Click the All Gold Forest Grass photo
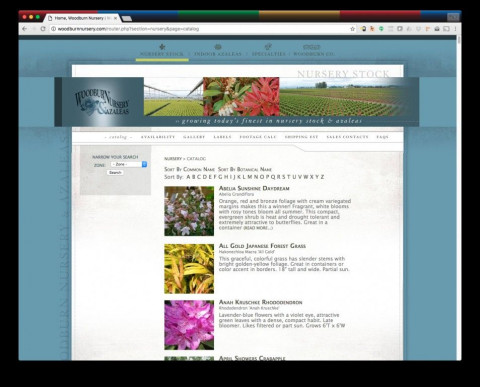 [189, 269]
